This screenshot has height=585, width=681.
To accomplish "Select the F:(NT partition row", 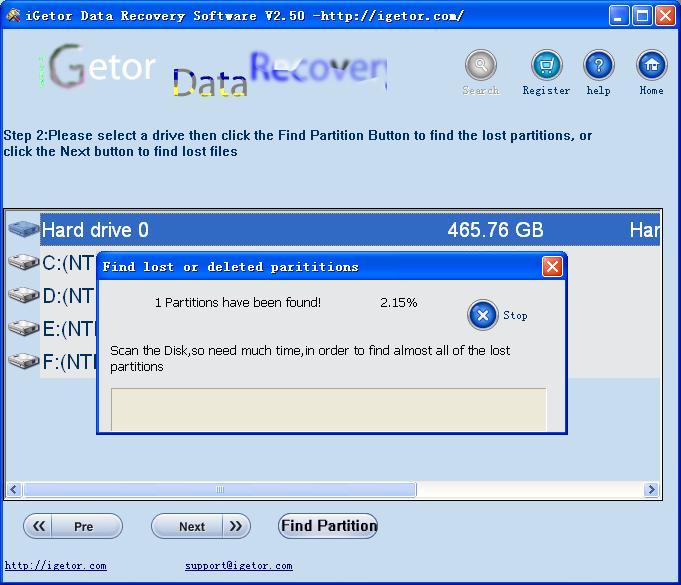I will point(68,362).
